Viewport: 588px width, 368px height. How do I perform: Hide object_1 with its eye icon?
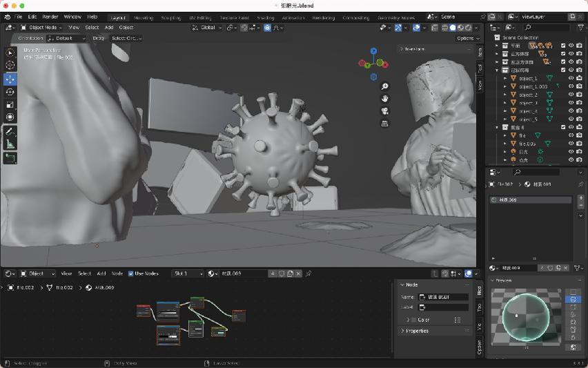571,79
